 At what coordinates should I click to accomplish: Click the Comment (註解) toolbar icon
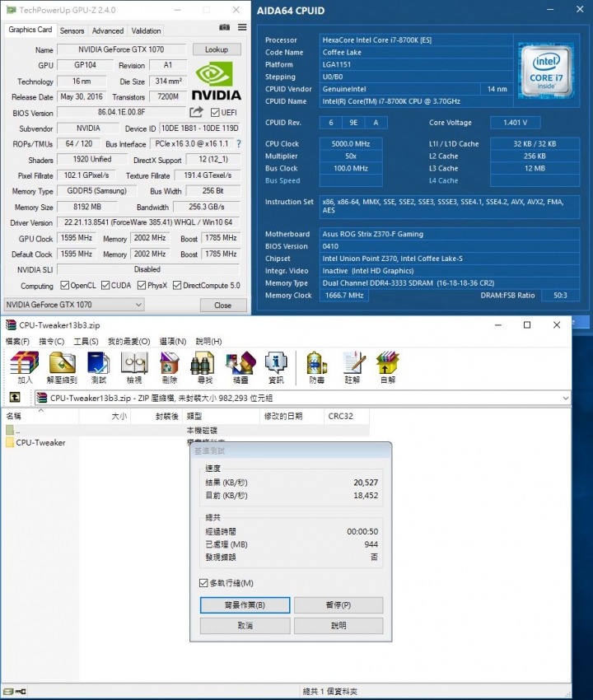pyautogui.click(x=353, y=367)
